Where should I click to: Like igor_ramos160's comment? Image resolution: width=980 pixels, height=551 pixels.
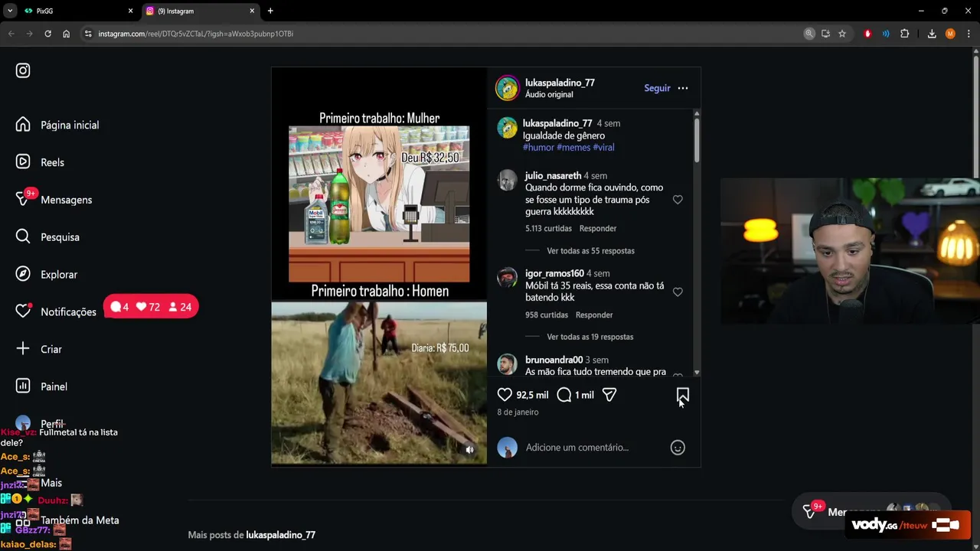[678, 292]
